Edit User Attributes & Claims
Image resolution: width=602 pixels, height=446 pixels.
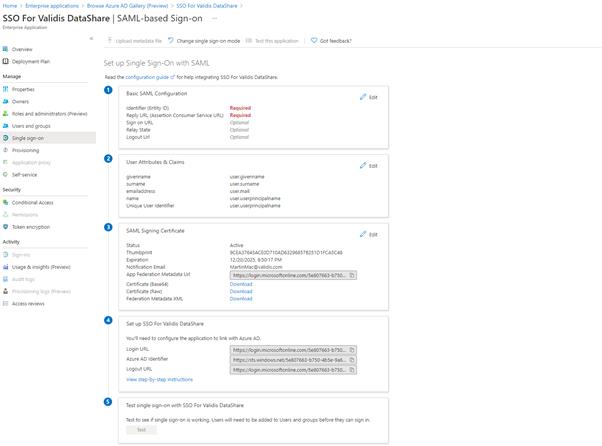(369, 166)
